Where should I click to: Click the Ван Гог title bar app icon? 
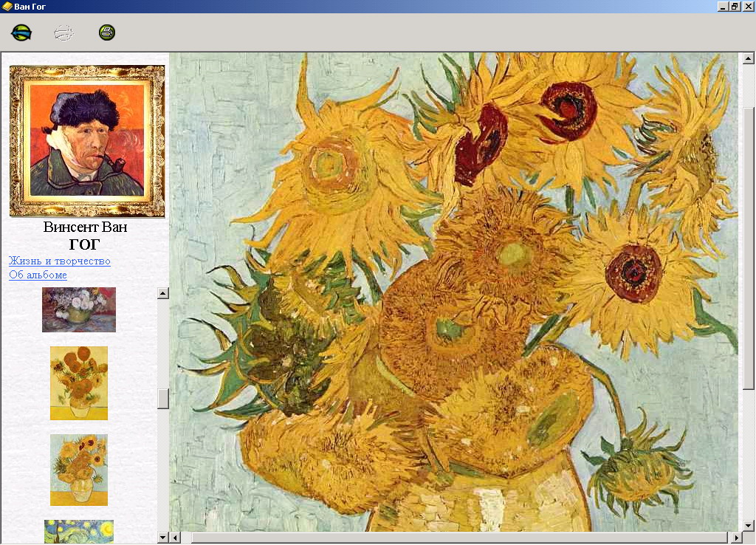pos(7,6)
